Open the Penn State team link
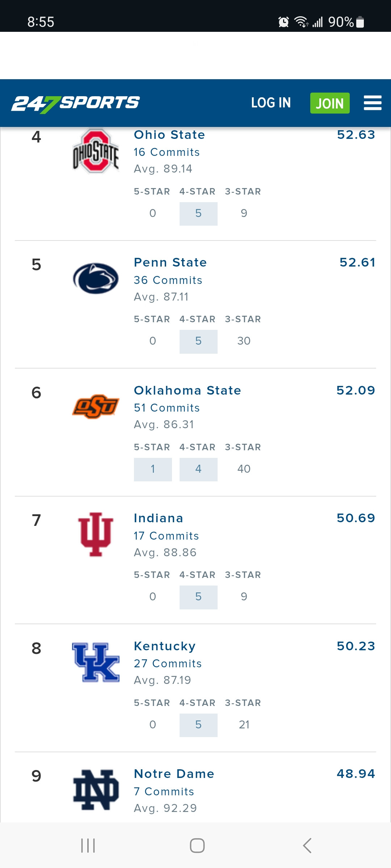Screen dimensions: 391x868 tap(170, 263)
